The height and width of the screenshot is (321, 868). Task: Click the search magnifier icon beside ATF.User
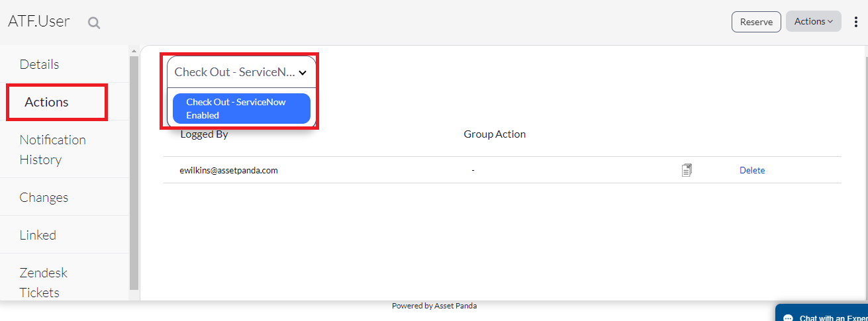tap(94, 23)
